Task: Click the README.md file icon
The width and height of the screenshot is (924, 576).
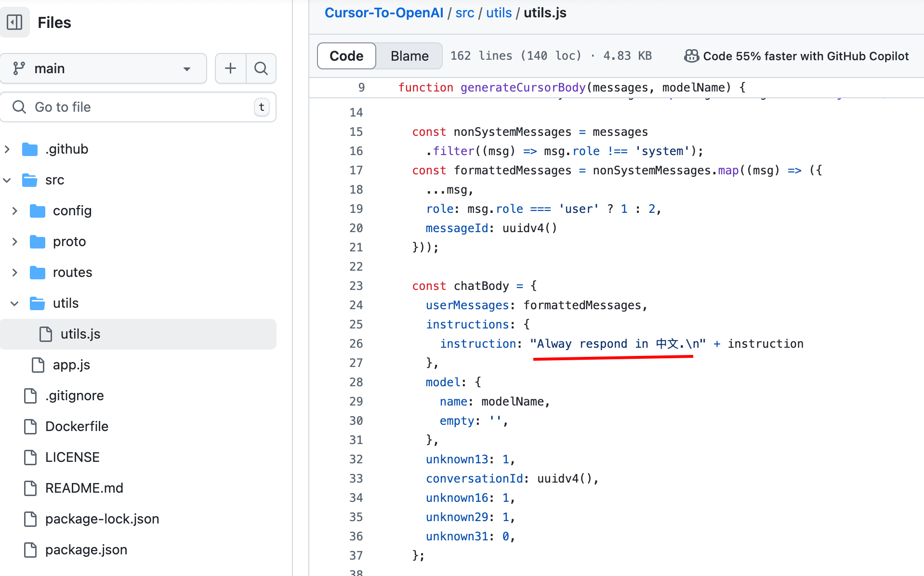Action: click(x=30, y=488)
